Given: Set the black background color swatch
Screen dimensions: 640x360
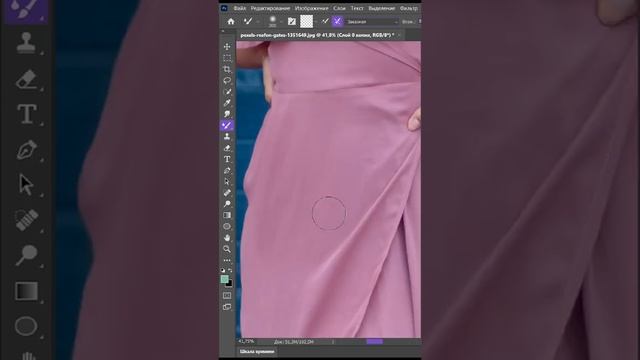Looking at the screenshot, I should tap(229, 283).
